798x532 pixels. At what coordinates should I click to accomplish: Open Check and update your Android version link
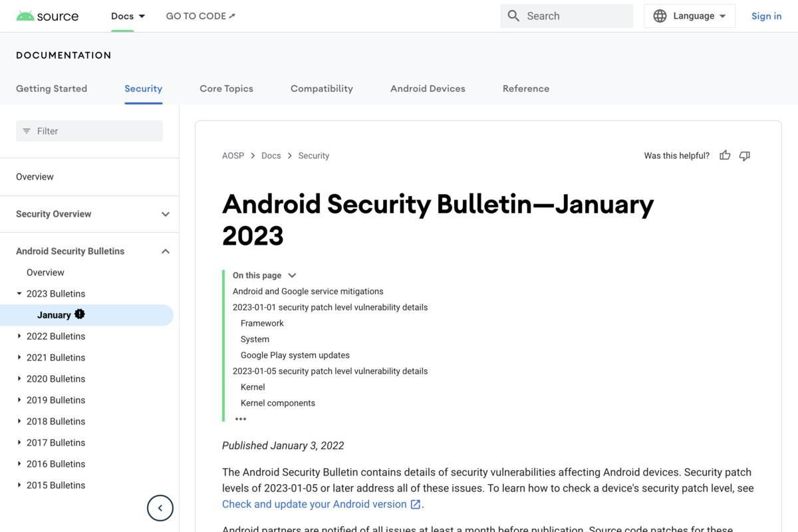coord(315,504)
